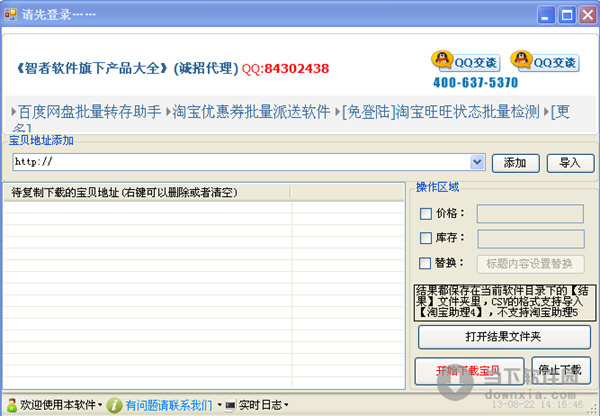This screenshot has height=416, width=600.
Task: Click the application icon in title bar
Action: click(x=10, y=15)
